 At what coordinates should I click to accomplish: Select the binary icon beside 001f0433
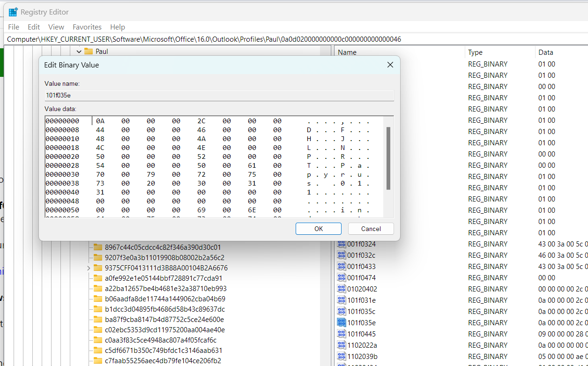pyautogui.click(x=342, y=266)
